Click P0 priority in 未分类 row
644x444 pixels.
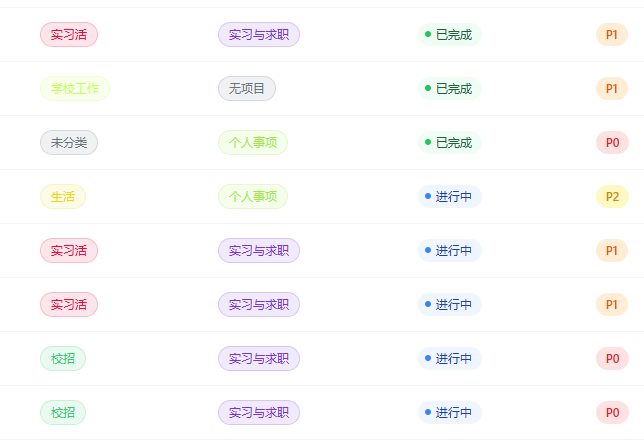612,143
